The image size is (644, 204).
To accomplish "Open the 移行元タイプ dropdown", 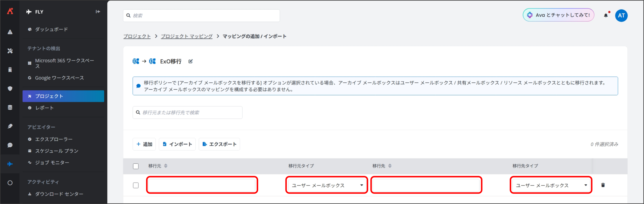I will pos(327,185).
